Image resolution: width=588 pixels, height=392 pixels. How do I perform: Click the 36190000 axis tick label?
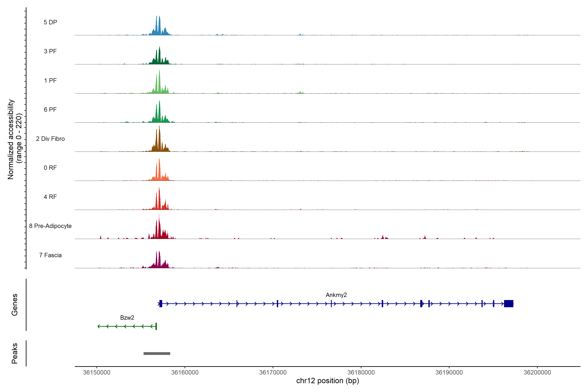coord(449,372)
